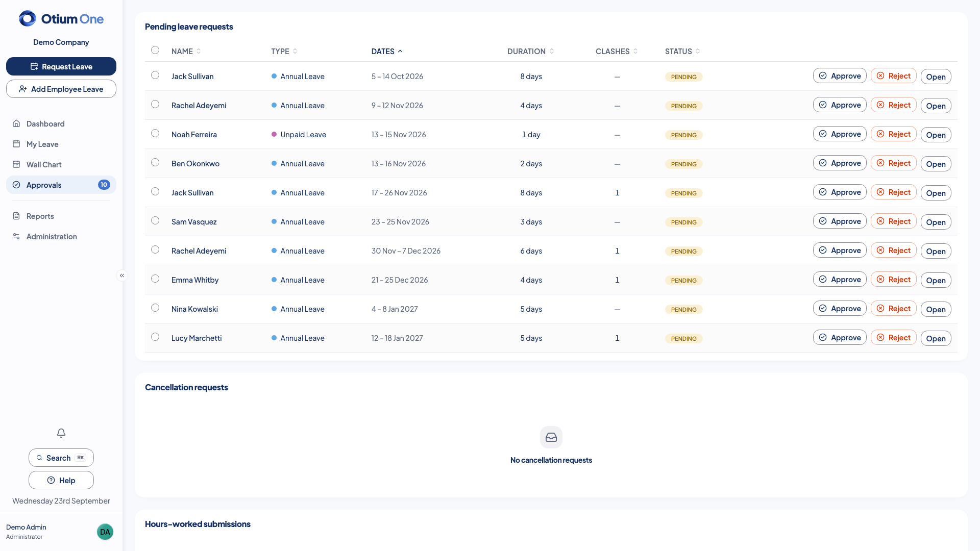Open Noah Ferreira's unpaid leave request
Image resolution: width=980 pixels, height=551 pixels.
click(936, 135)
